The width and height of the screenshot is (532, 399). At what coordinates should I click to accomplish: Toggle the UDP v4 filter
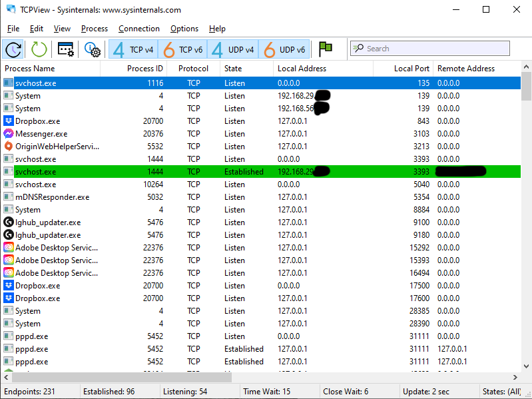click(233, 49)
